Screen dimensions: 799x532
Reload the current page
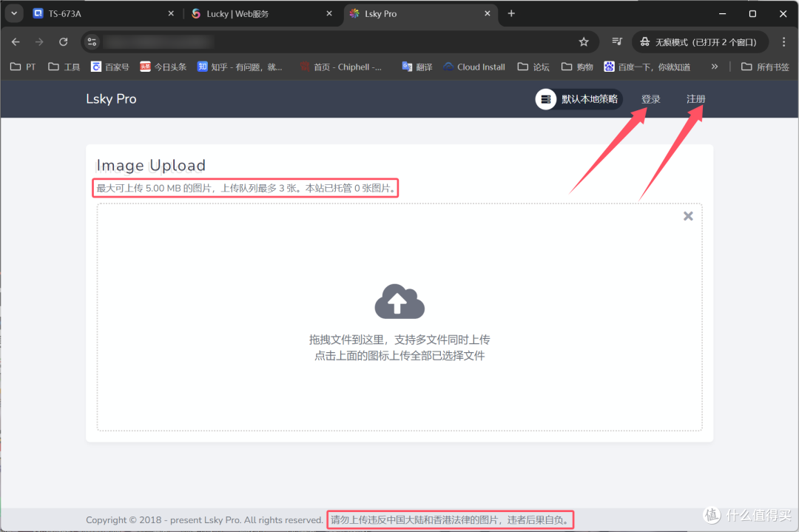(63, 41)
